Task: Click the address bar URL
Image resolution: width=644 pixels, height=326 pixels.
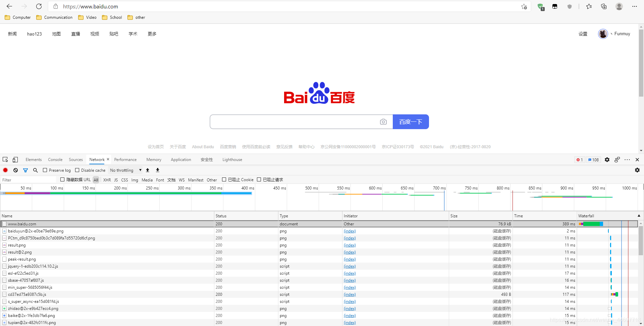Action: [91, 6]
